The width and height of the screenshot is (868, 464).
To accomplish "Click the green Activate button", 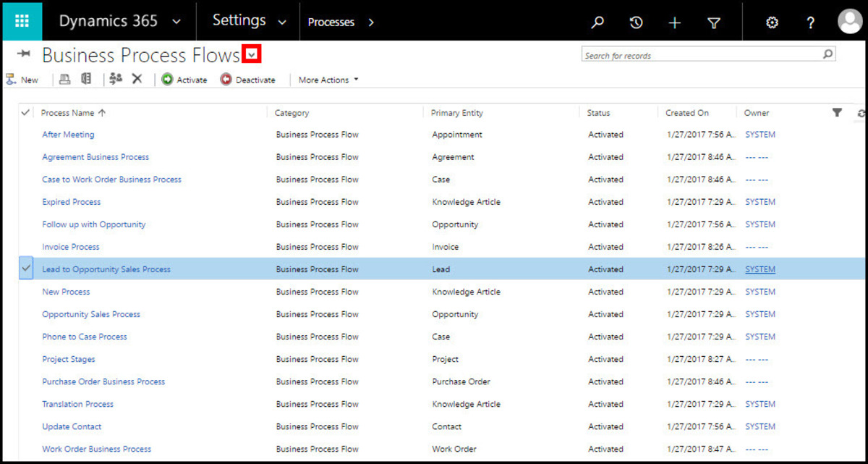I will pos(184,80).
